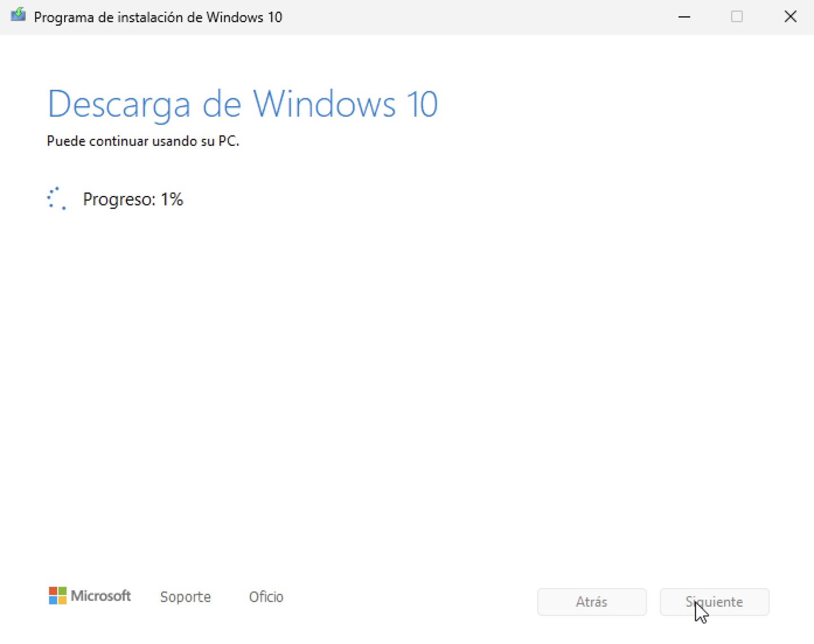This screenshot has height=644, width=814.
Task: Click the "Descarga de Windows 10" heading
Action: pyautogui.click(x=243, y=105)
